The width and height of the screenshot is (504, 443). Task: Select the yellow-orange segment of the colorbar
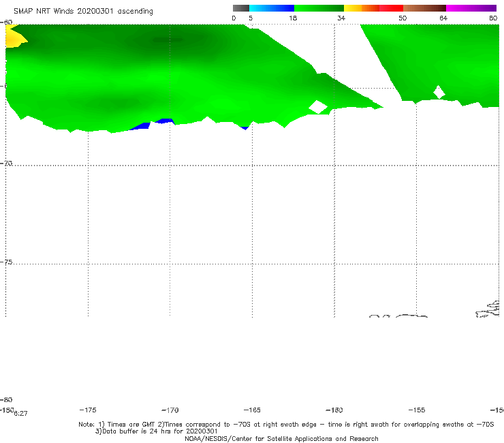[x=362, y=8]
